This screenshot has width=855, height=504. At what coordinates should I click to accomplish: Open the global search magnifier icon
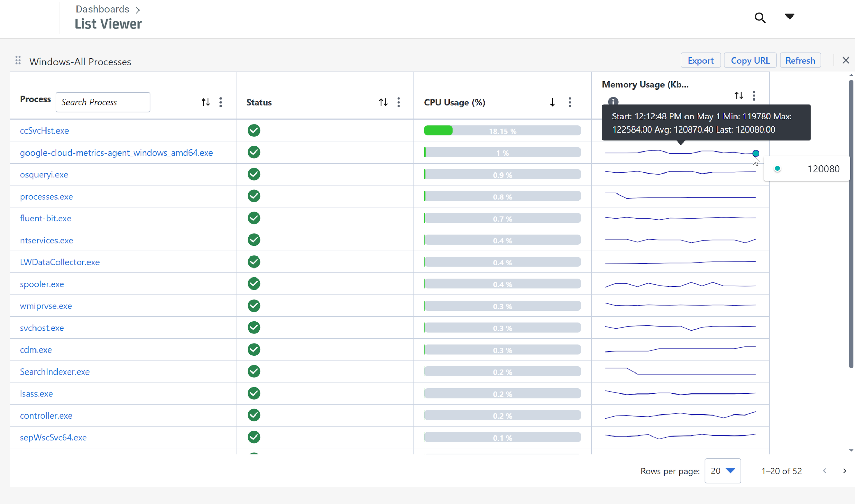point(760,18)
